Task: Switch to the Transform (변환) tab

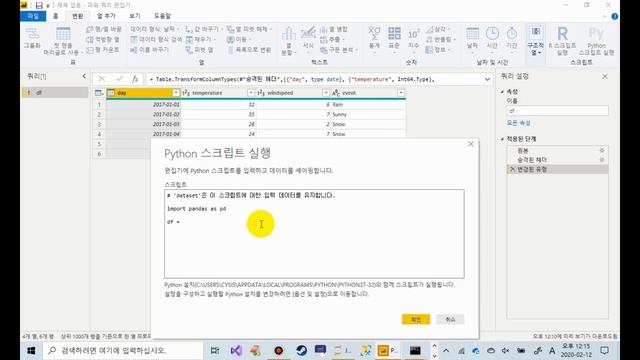Action: [78, 16]
